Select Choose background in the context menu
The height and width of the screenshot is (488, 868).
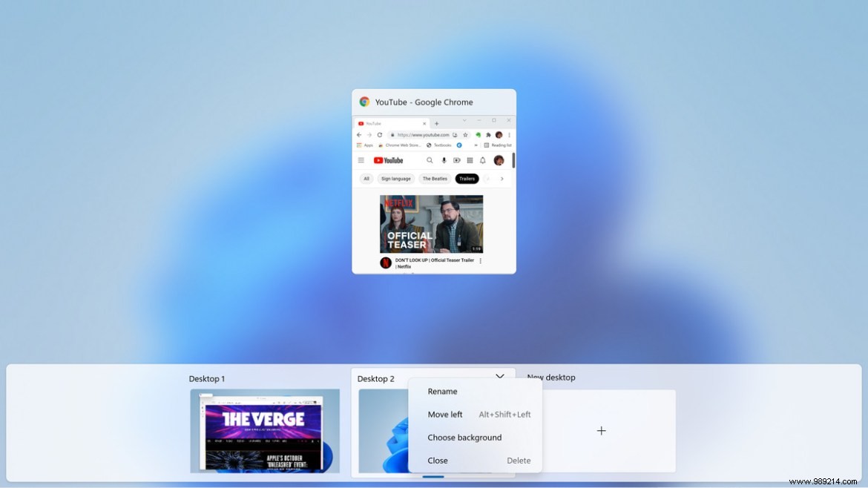point(464,438)
